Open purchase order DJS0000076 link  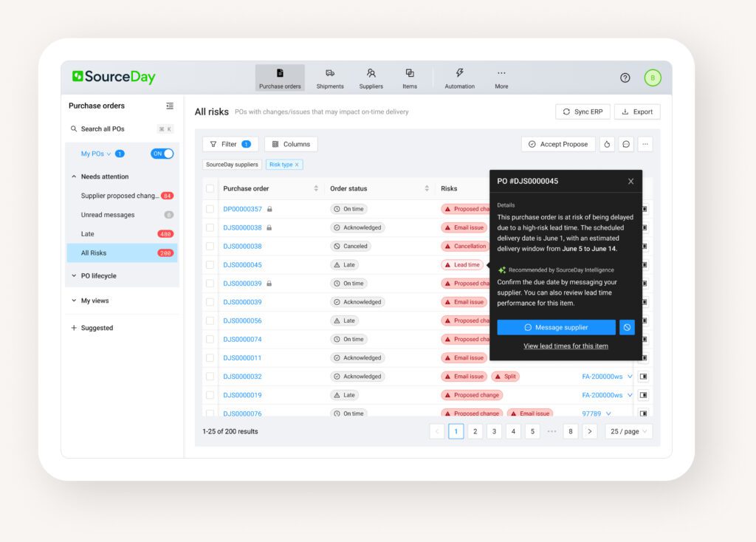tap(242, 414)
